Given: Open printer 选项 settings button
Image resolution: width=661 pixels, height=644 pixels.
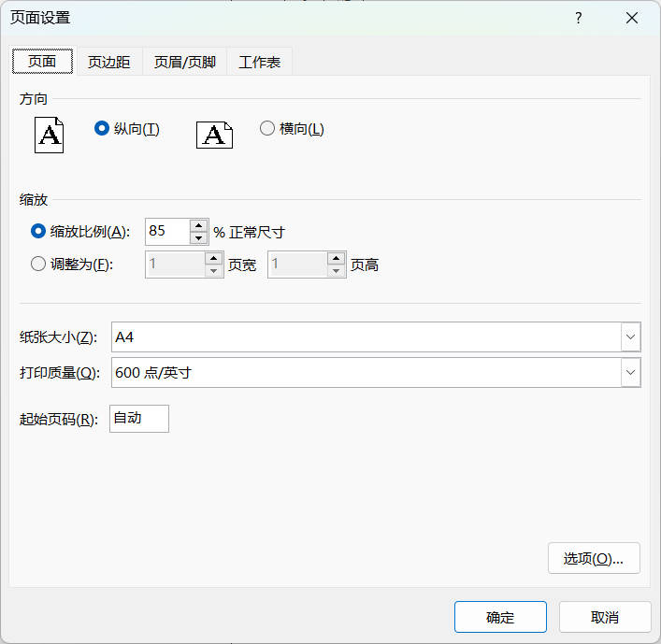Looking at the screenshot, I should tap(594, 558).
